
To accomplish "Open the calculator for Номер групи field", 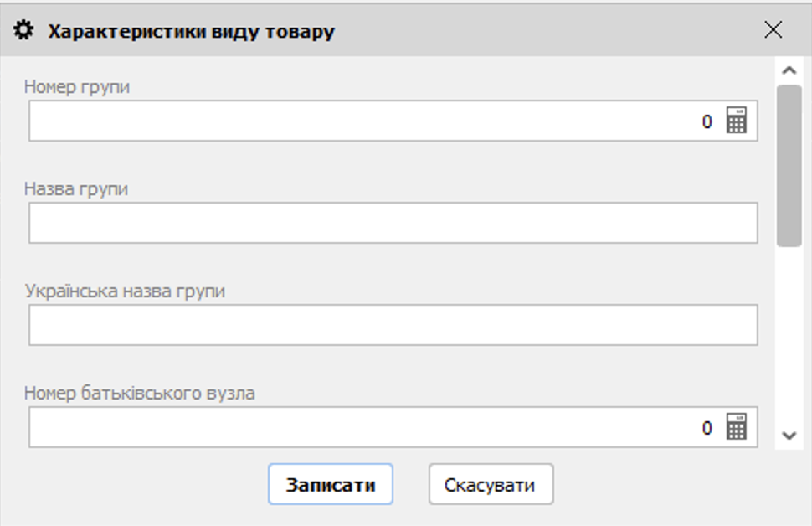I will (x=736, y=121).
